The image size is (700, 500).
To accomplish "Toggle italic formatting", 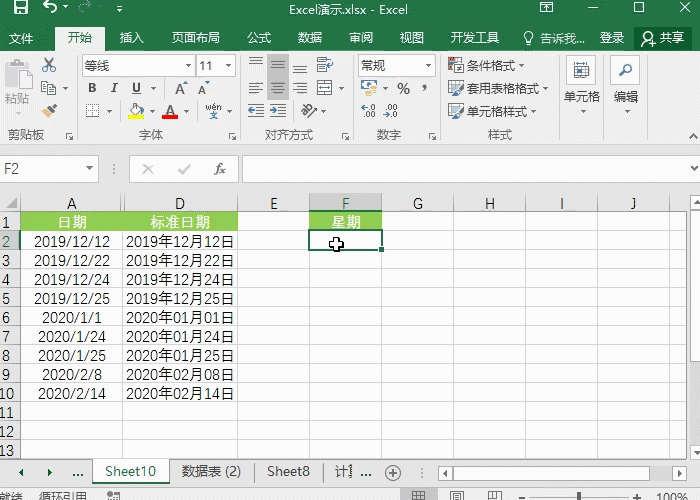I will tap(114, 88).
